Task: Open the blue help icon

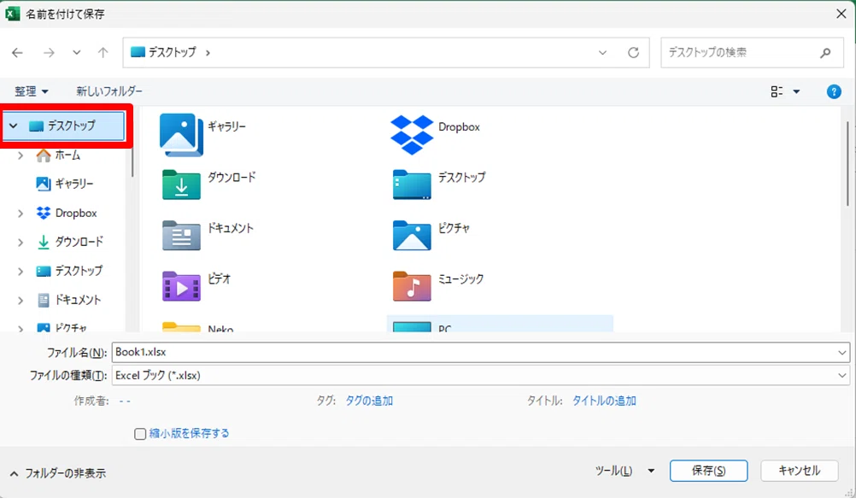Action: pyautogui.click(x=834, y=91)
